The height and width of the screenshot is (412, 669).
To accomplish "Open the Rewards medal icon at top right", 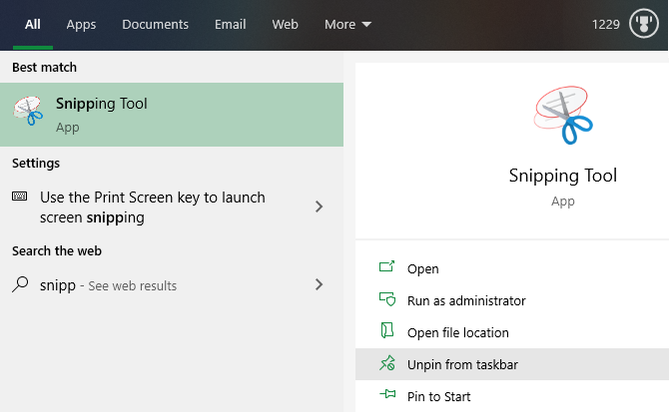I will 642,25.
